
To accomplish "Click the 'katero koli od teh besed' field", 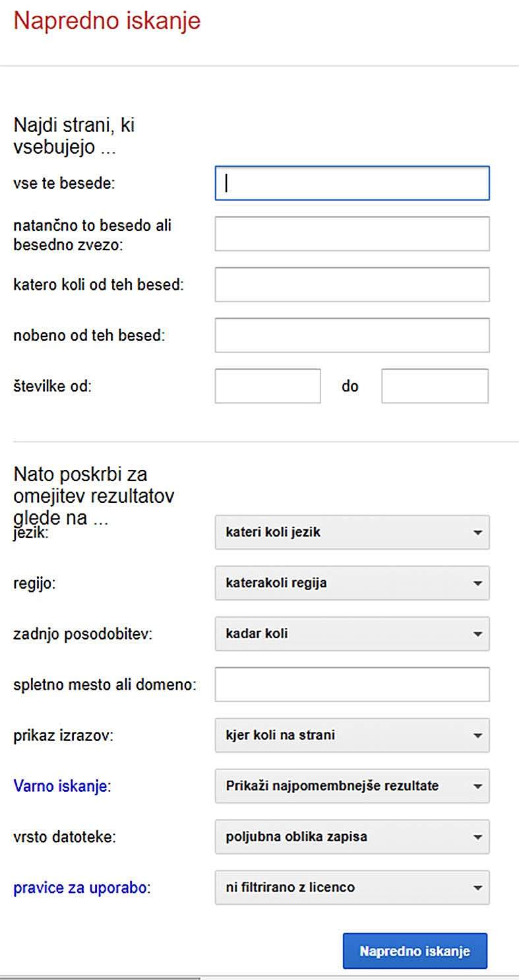I will 352,284.
